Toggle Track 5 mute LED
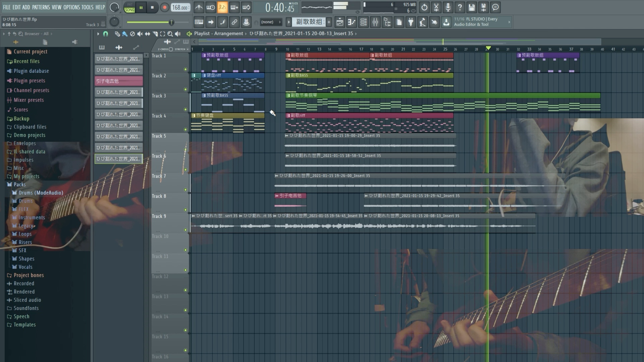Viewport: 644px width, 362px height. coord(185,150)
